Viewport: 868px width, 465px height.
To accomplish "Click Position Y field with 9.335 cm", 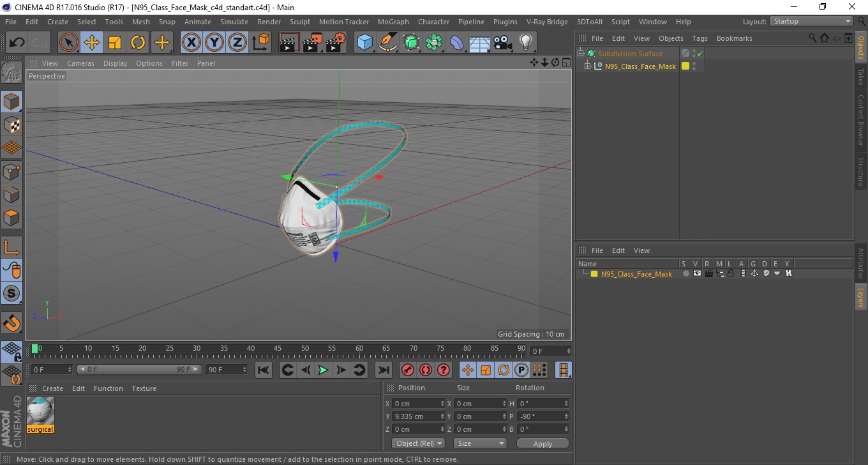I will tap(419, 416).
